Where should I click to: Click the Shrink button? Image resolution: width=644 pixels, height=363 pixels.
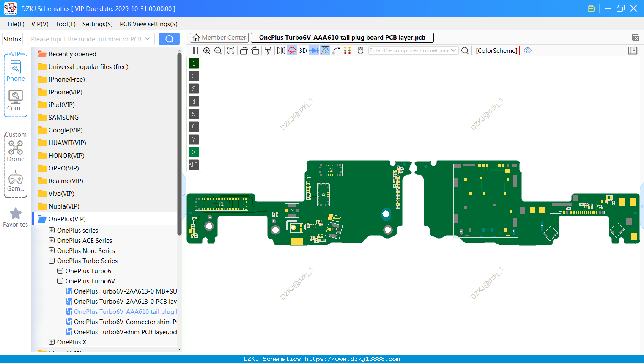click(13, 39)
